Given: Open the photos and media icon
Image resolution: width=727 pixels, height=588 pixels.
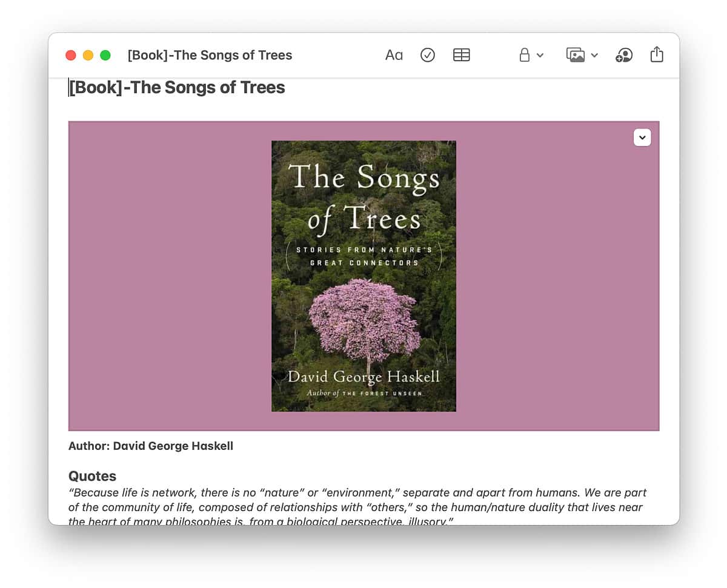Looking at the screenshot, I should pyautogui.click(x=576, y=55).
